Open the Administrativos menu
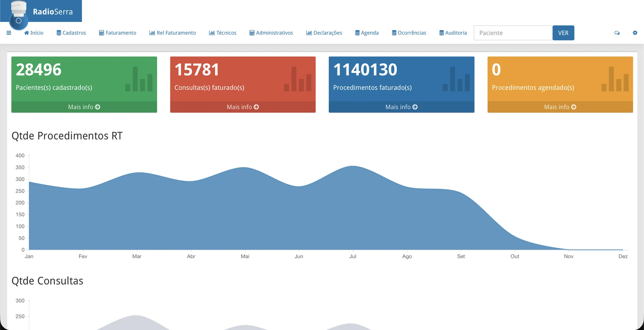The height and width of the screenshot is (330, 644). coord(271,33)
